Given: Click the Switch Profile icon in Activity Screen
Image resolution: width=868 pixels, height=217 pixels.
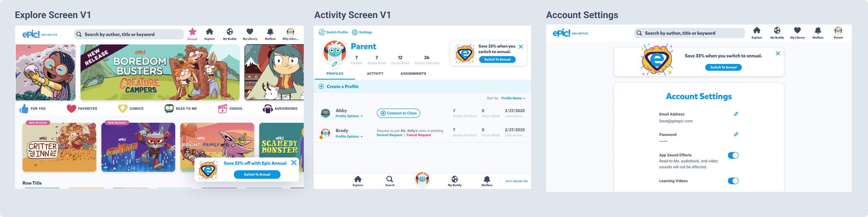Looking at the screenshot, I should pyautogui.click(x=322, y=32).
